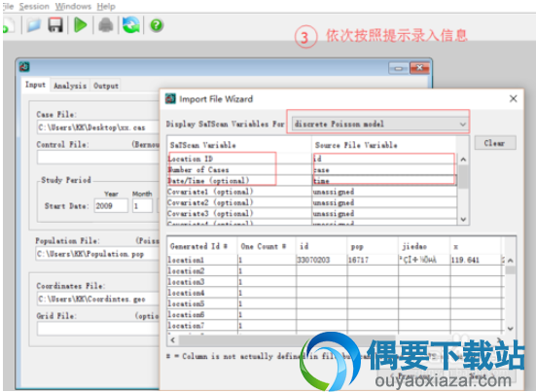Click down arrow of variable list scrollbar
This screenshot has width=536, height=392.
463,219
